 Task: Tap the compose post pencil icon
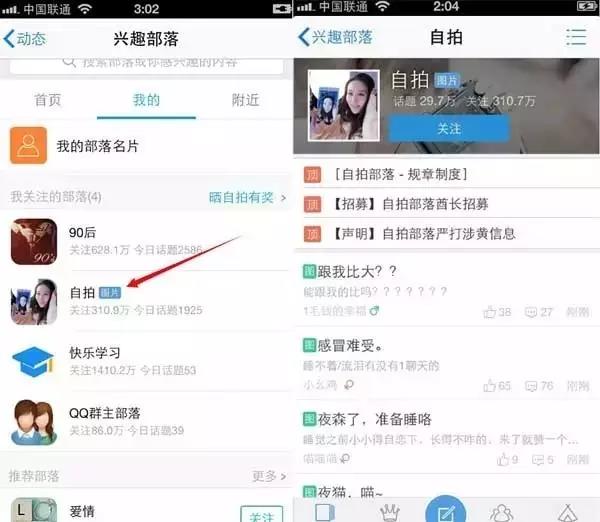coord(445,510)
